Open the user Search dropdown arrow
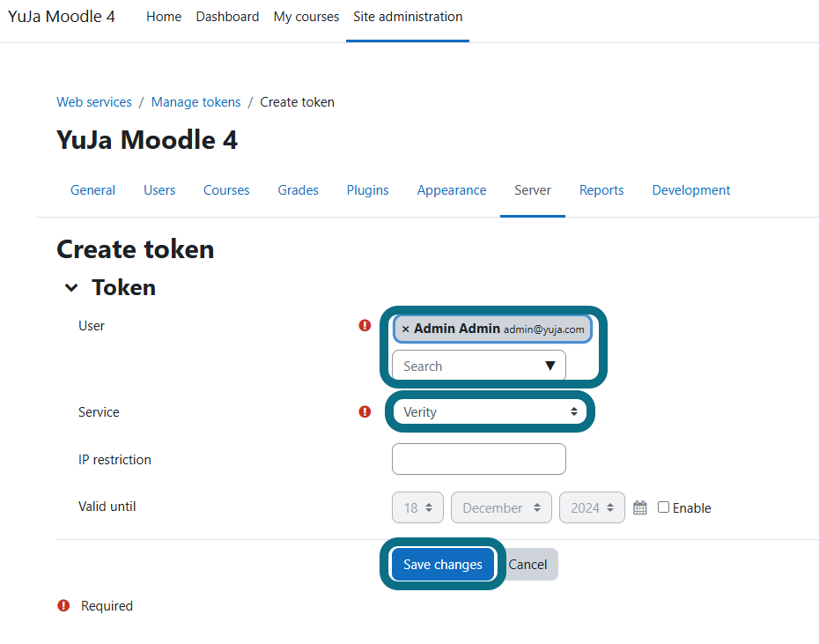The width and height of the screenshot is (819, 644). point(550,366)
